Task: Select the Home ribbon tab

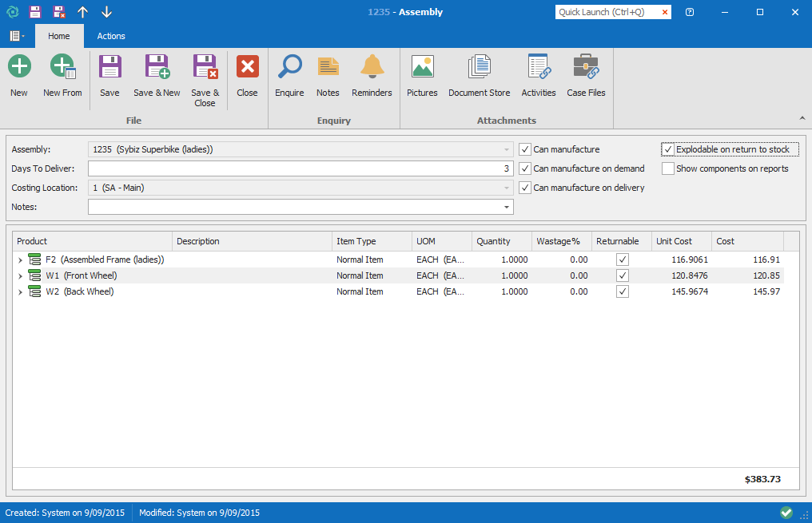Action: [59, 36]
